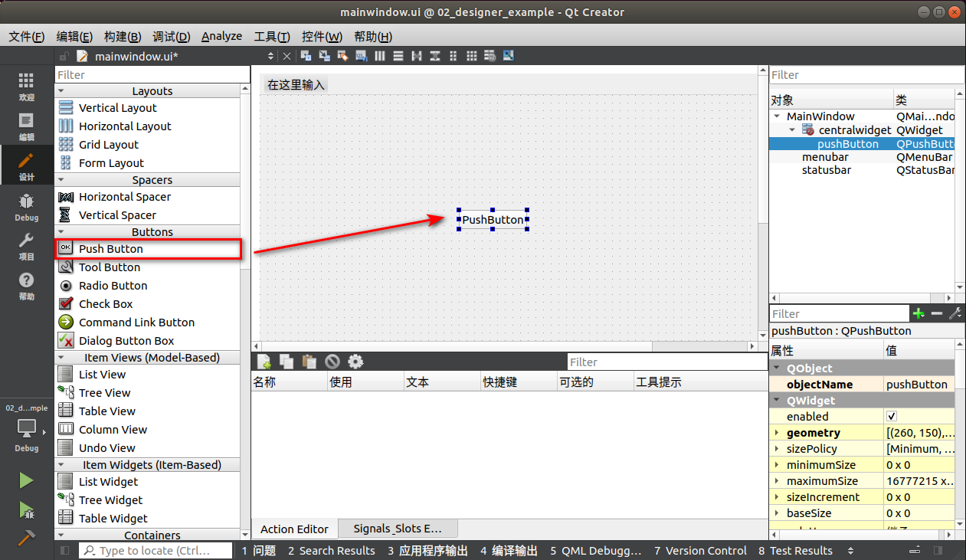
Task: Open the kit selector monitor icon
Action: tap(26, 427)
